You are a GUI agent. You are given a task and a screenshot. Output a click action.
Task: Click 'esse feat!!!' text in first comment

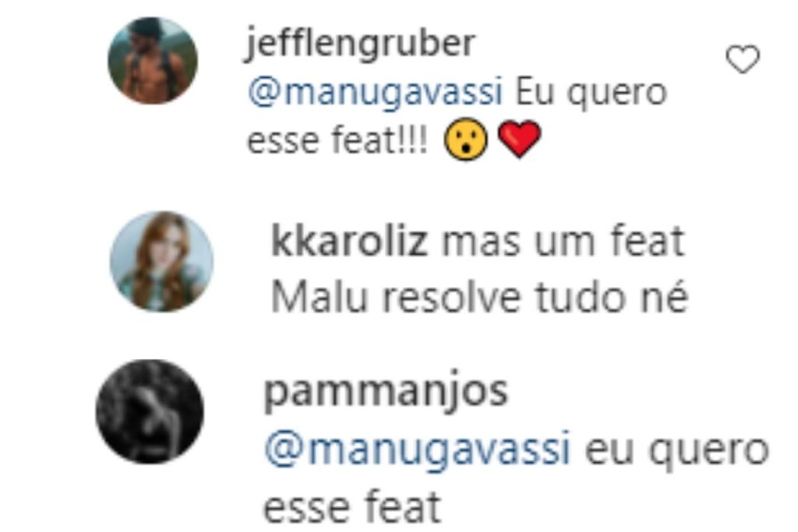click(x=337, y=140)
